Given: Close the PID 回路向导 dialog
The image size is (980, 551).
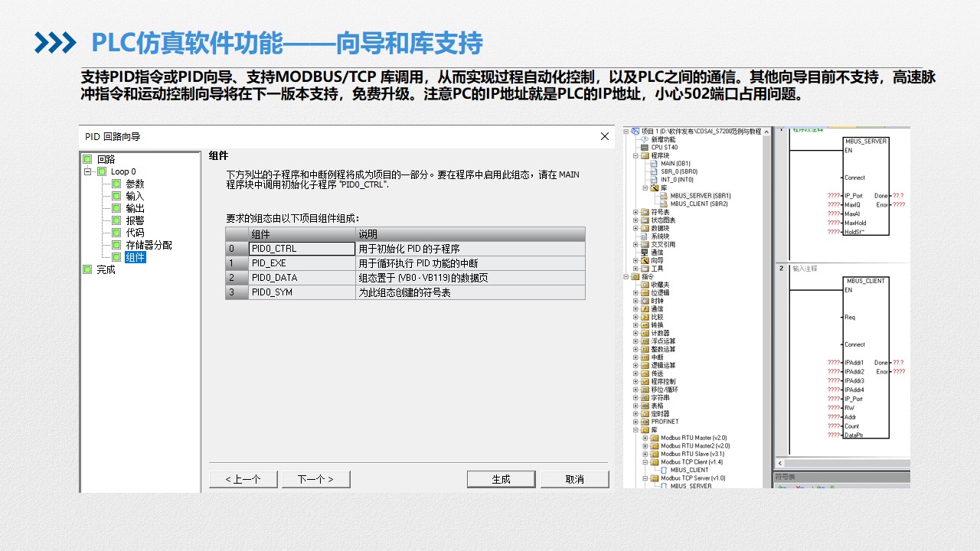Looking at the screenshot, I should point(605,136).
